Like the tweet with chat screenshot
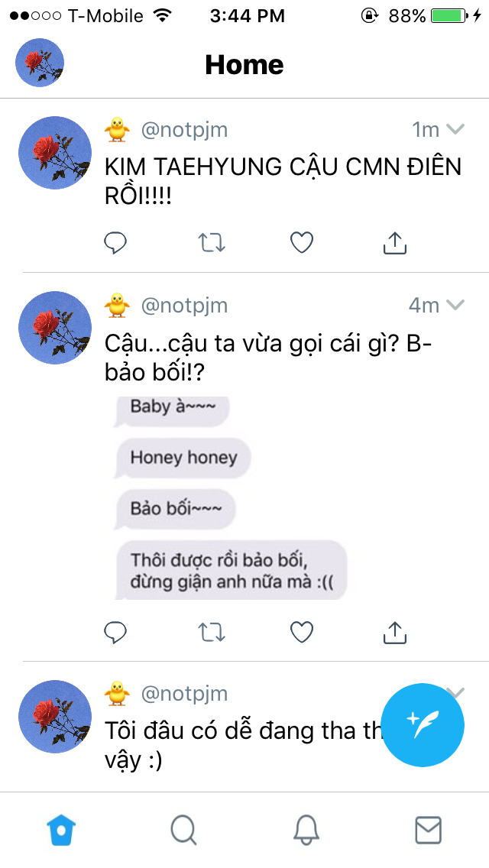Image resolution: width=489 pixels, height=868 pixels. 303,632
